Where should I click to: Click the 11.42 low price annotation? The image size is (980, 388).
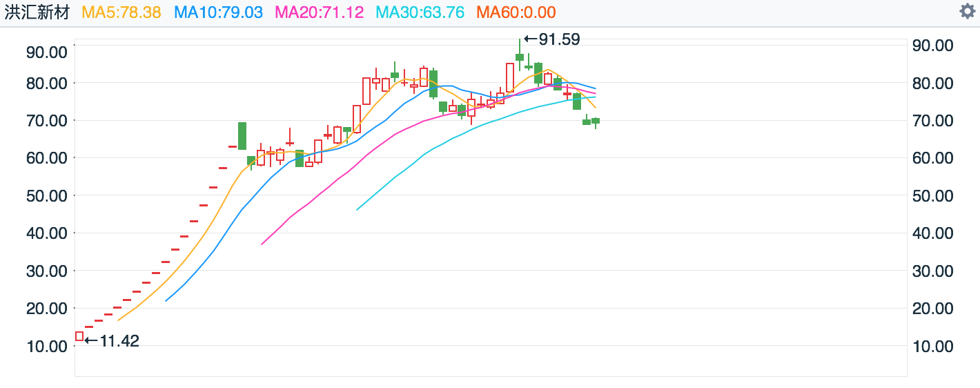tap(112, 340)
